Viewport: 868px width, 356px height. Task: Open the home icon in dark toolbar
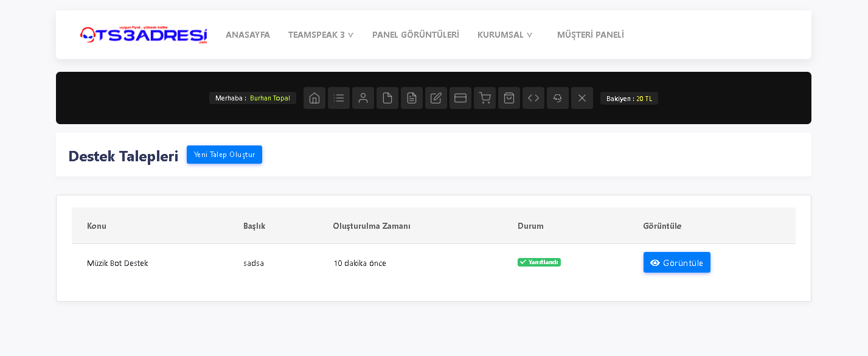pos(314,98)
